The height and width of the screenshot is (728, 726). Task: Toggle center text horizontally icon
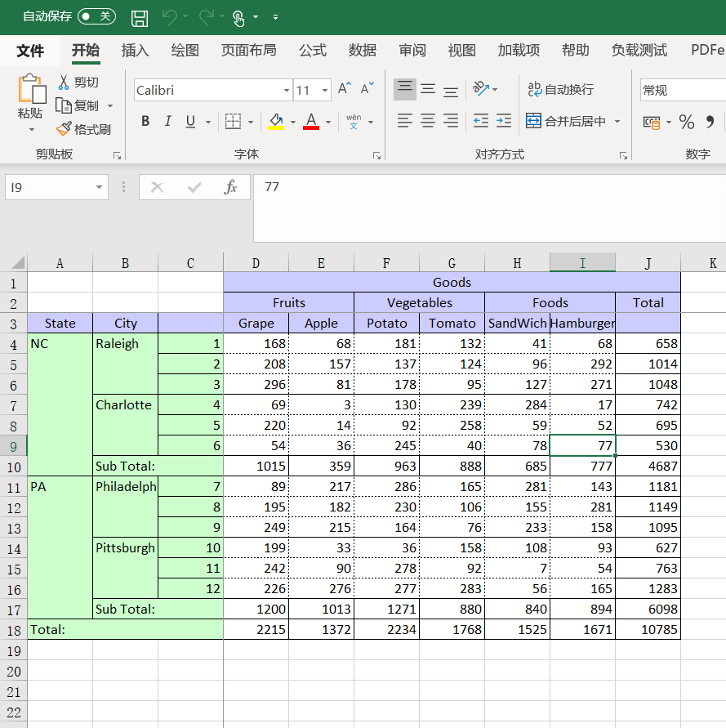click(428, 121)
